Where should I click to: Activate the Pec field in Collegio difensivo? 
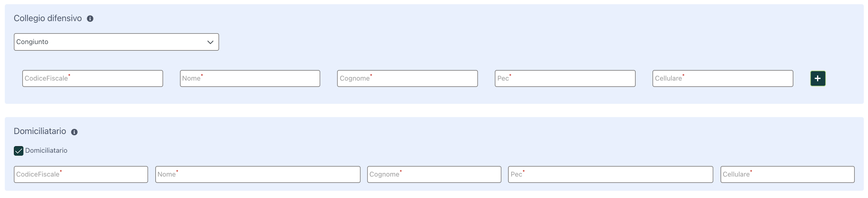pyautogui.click(x=565, y=79)
